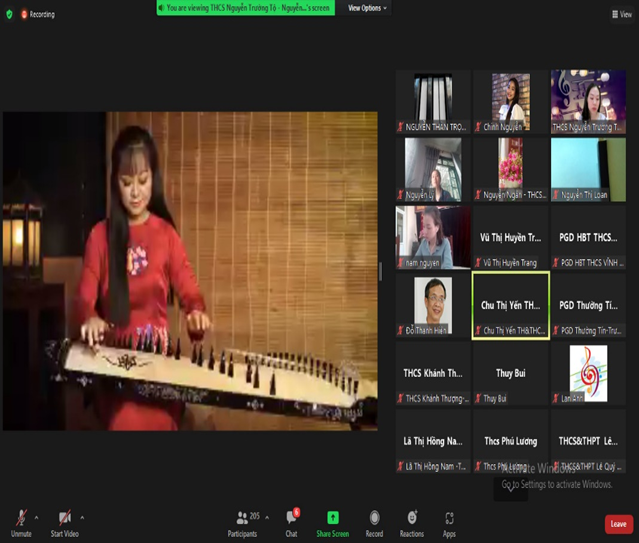This screenshot has height=543, width=639.
Task: Open the Chat panel
Action: click(291, 520)
